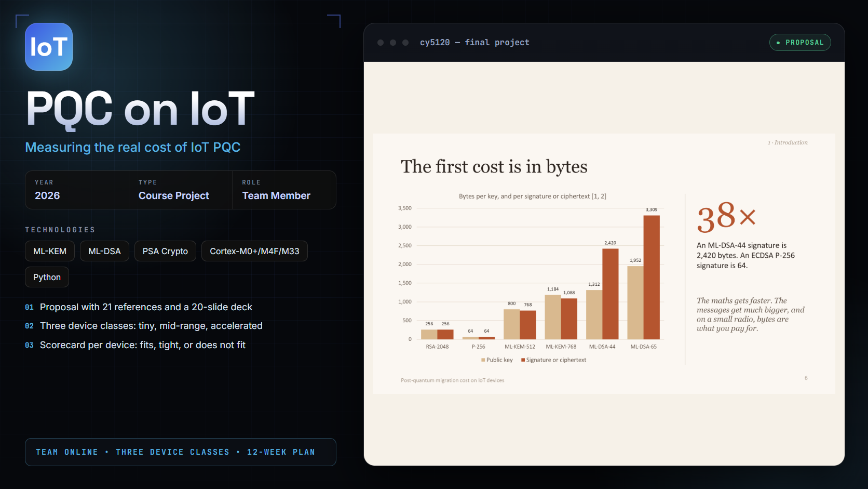Viewport: 868px width, 489px height.
Task: Click the window title "cy5120 — final project"
Action: (x=474, y=43)
